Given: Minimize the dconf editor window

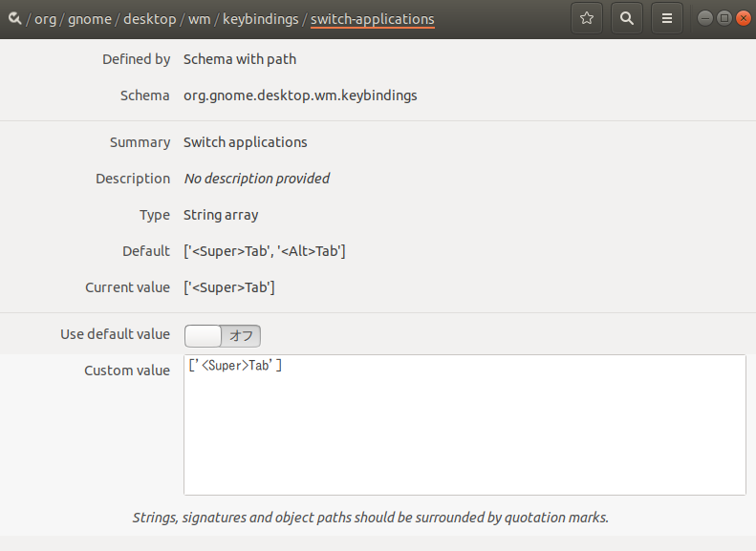Looking at the screenshot, I should (705, 18).
